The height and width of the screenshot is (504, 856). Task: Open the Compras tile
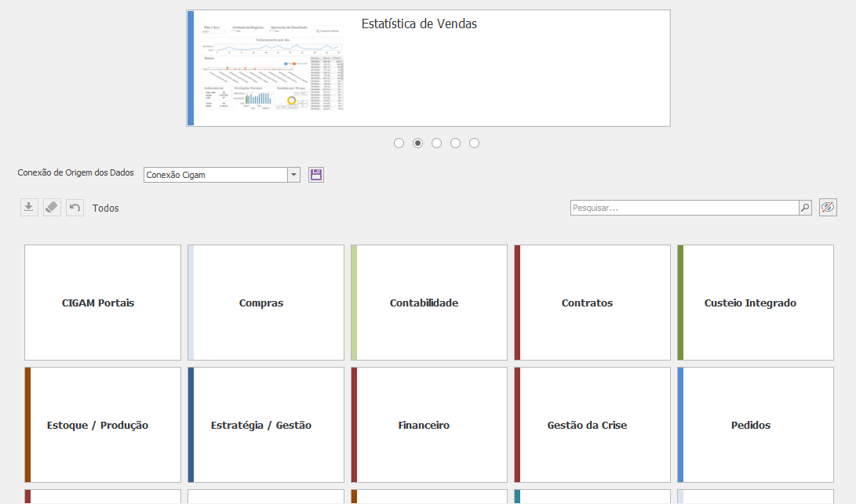tap(266, 303)
